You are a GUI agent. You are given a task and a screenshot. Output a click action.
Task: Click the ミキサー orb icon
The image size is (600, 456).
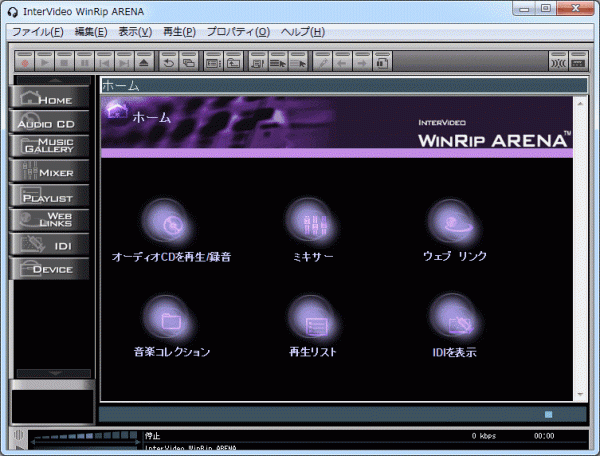(x=312, y=223)
